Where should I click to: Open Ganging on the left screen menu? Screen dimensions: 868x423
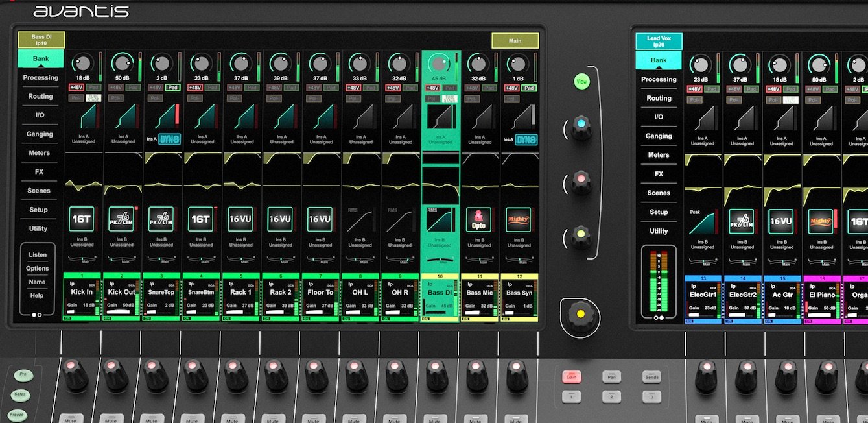(40, 134)
